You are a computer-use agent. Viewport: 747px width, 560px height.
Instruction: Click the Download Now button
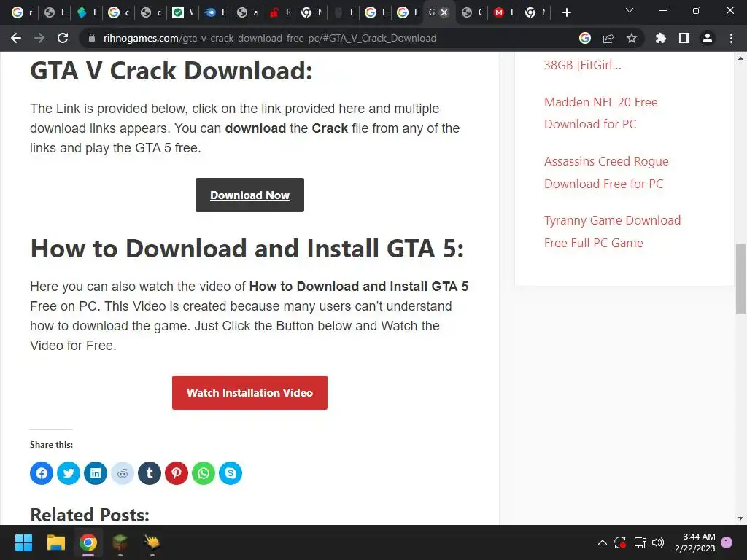coord(249,195)
